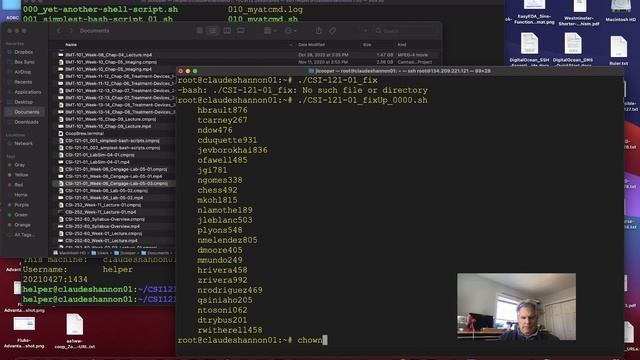This screenshot has height=360, width=640.
Task: Click the webcam video overlay thumbnail
Action: (x=516, y=307)
